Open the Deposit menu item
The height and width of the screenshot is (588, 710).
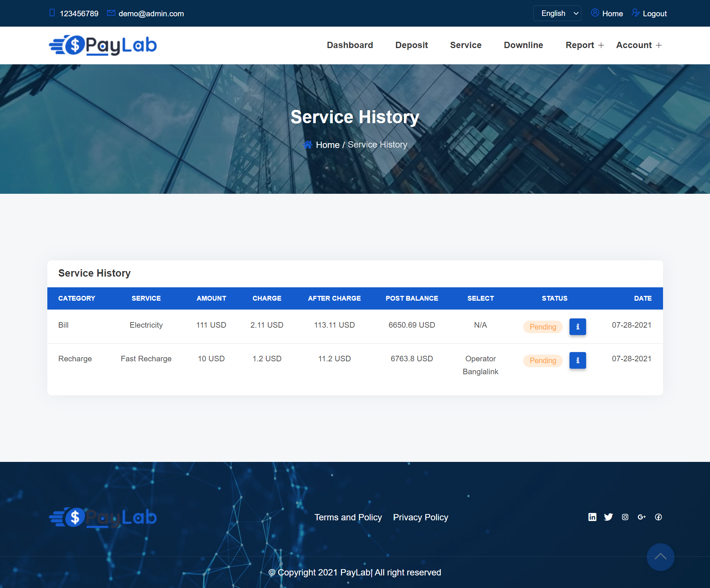point(412,45)
